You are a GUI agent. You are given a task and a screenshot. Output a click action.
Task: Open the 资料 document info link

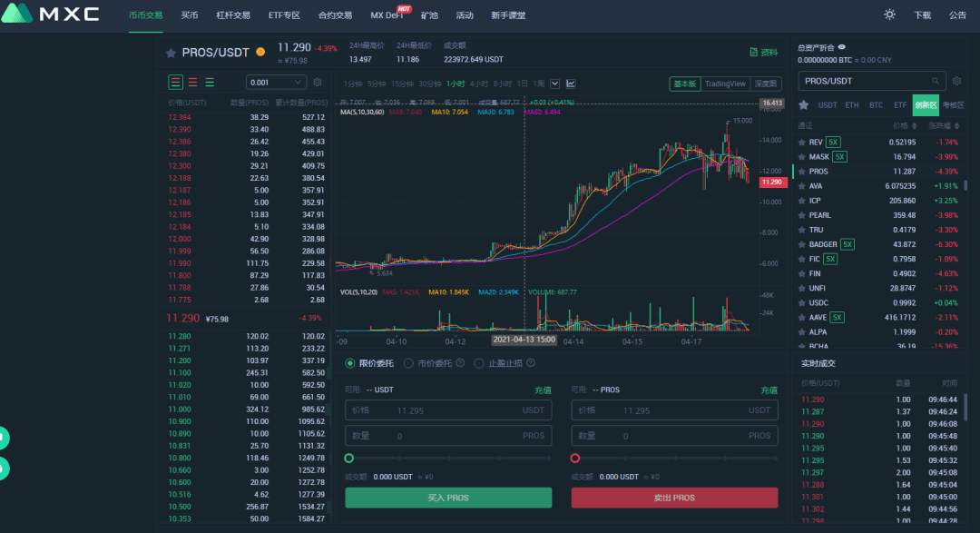(x=764, y=53)
